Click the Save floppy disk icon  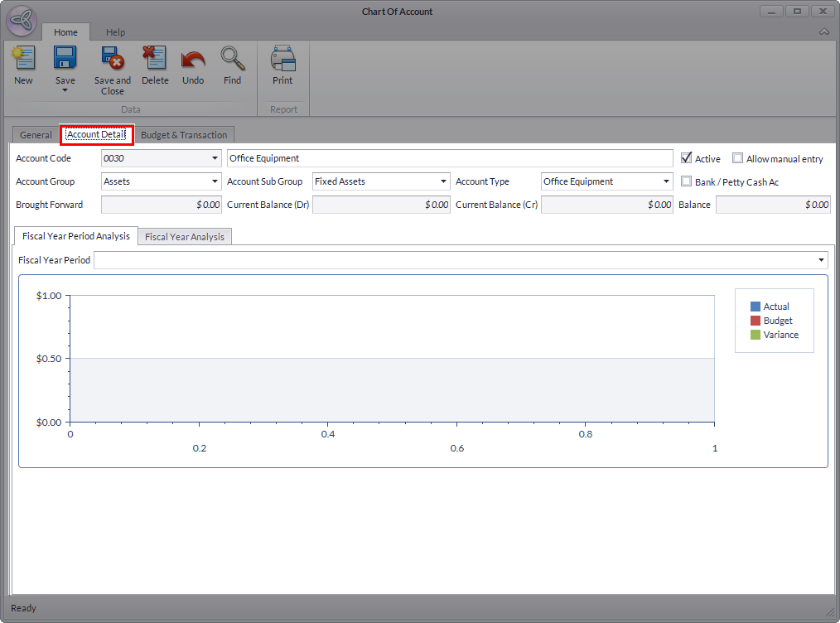click(x=65, y=59)
